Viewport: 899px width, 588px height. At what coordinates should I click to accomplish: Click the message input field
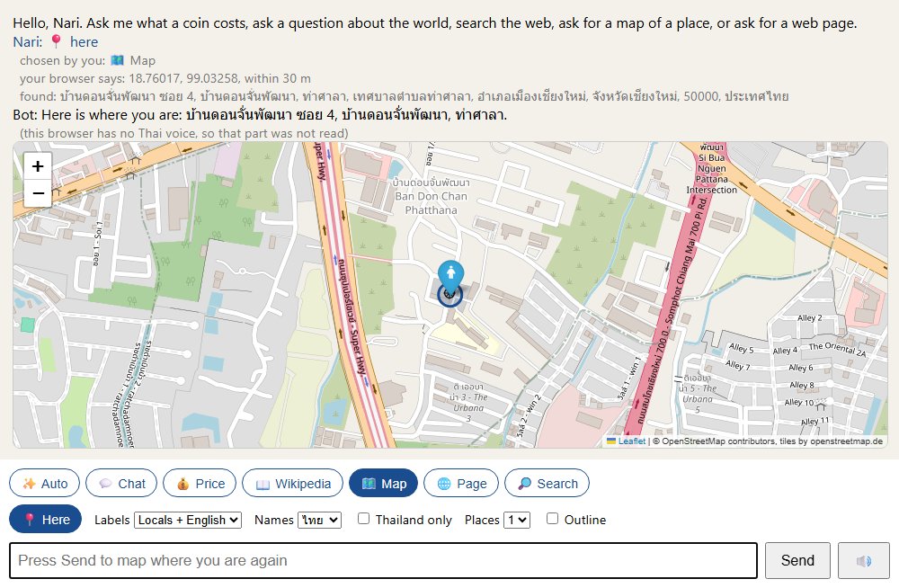tap(383, 560)
